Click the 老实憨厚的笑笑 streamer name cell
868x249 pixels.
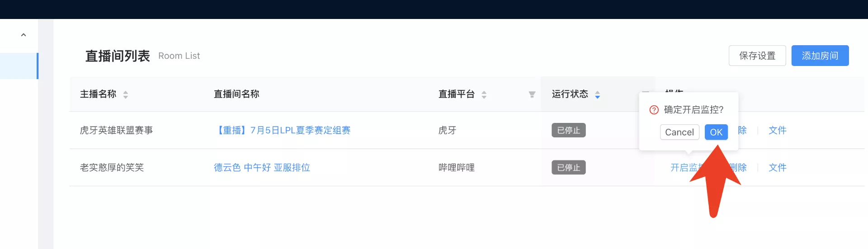click(x=112, y=168)
